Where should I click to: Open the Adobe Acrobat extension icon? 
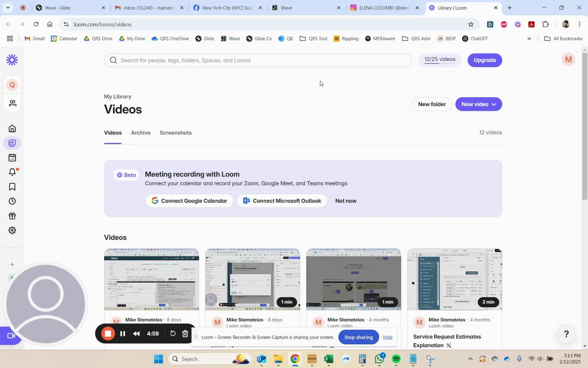pos(531,24)
